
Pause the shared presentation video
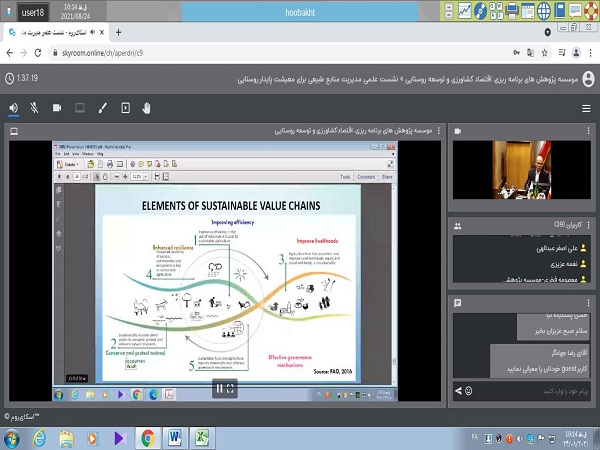coord(218,388)
